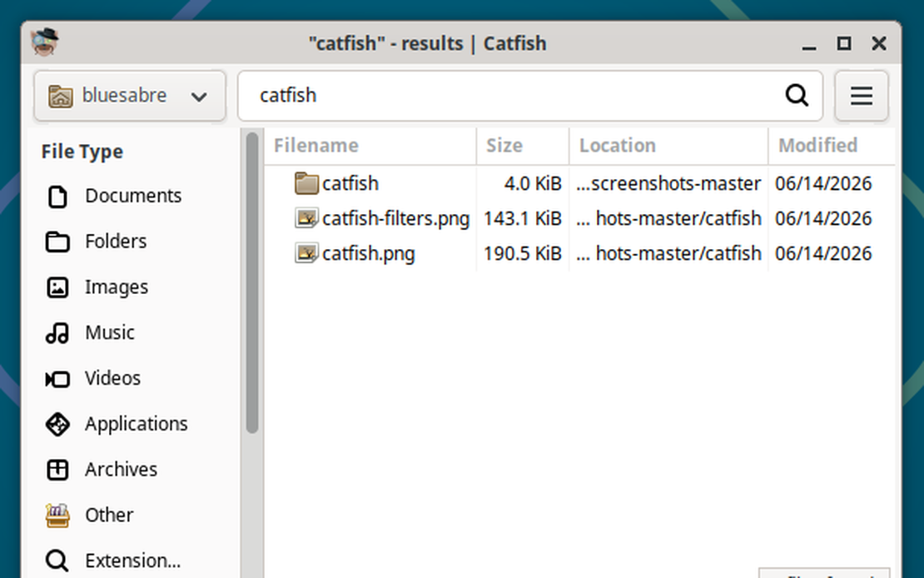Select the catfish folder name
The image size is (924, 578).
pyautogui.click(x=350, y=183)
